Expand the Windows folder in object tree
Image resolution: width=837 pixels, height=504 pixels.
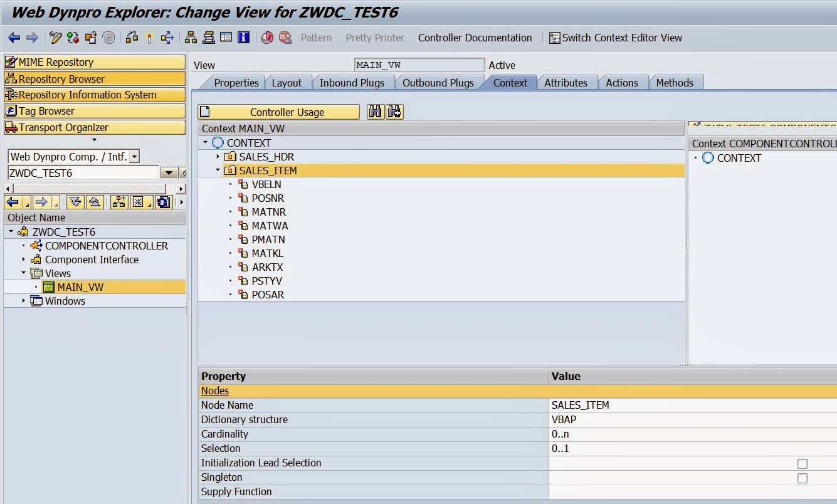[x=24, y=301]
